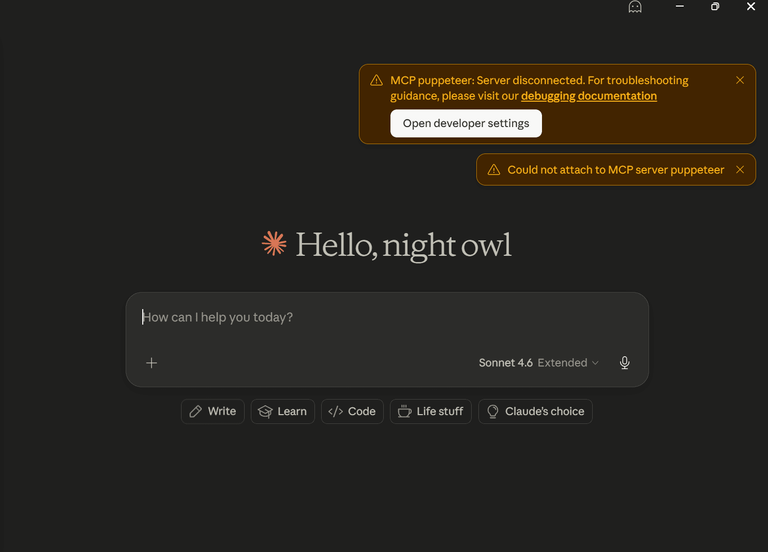Open the debugging documentation link
This screenshot has width=768, height=552.
tap(589, 96)
